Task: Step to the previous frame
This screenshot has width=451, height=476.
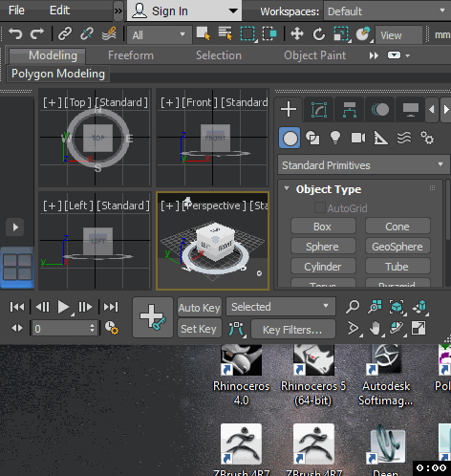Action: [x=42, y=307]
